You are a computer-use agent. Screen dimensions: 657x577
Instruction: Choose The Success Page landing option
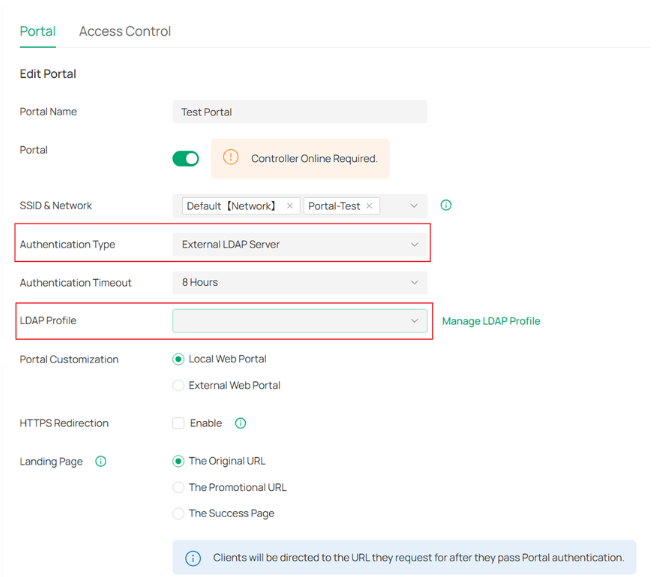(179, 513)
